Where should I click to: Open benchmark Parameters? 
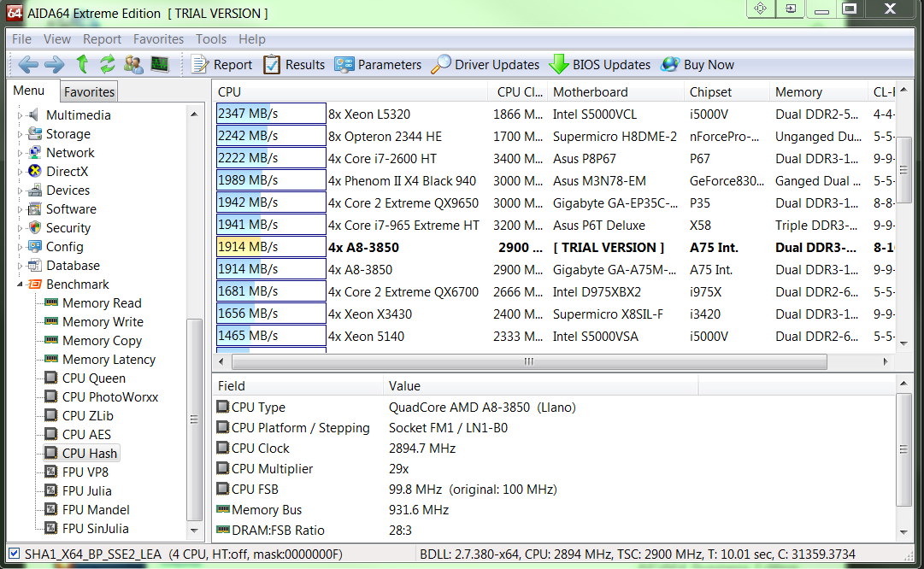click(378, 65)
